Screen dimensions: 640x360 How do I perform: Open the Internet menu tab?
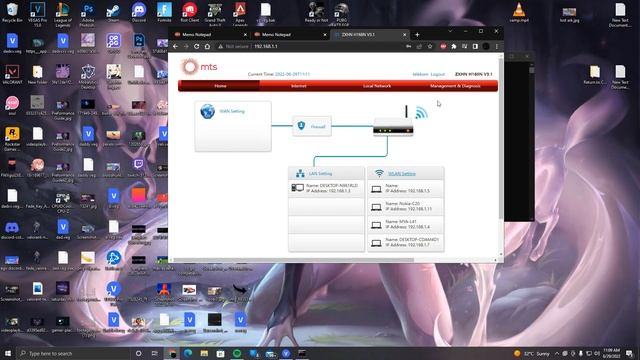[298, 86]
